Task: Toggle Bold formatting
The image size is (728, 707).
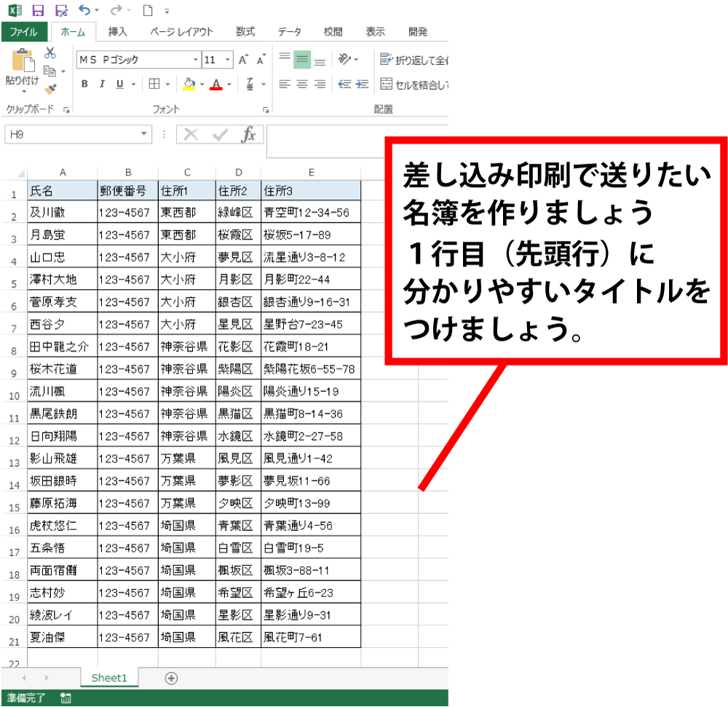Action: pos(84,84)
